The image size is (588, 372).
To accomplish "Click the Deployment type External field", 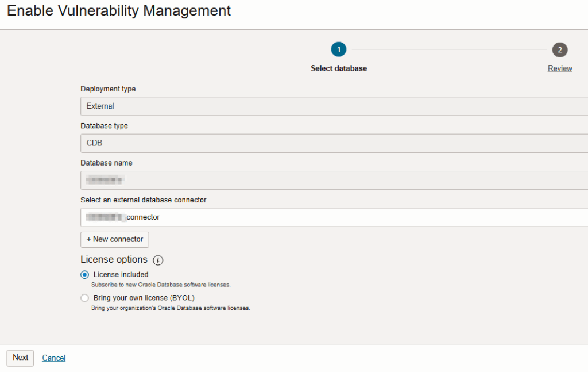I will click(x=333, y=106).
